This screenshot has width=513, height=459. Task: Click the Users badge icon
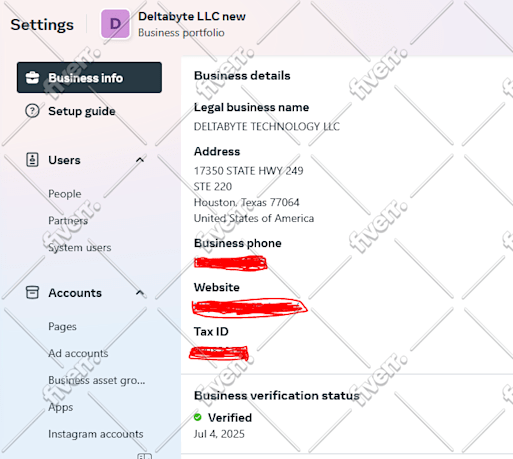tap(32, 160)
